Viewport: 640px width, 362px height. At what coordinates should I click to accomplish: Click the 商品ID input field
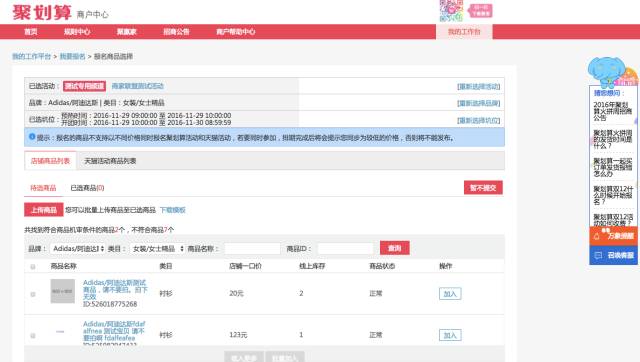point(345,248)
